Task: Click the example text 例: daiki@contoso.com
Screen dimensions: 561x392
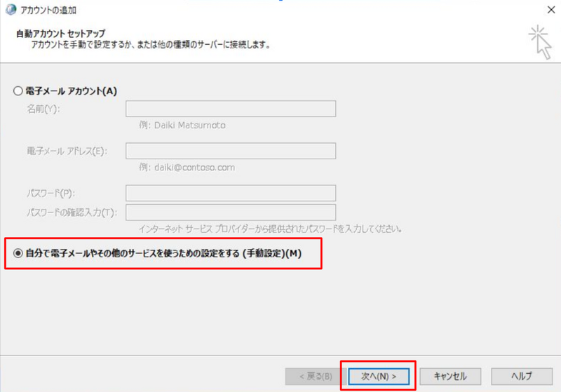Action: 187,168
